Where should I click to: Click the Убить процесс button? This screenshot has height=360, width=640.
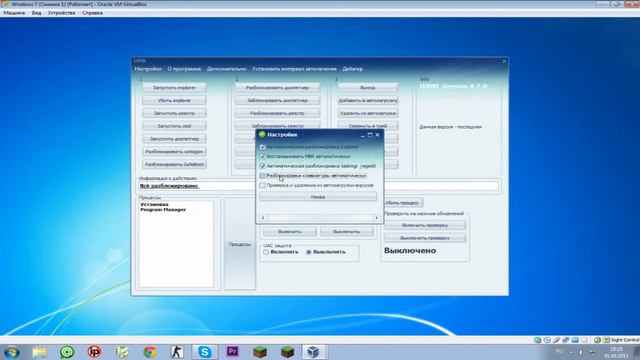(x=403, y=203)
